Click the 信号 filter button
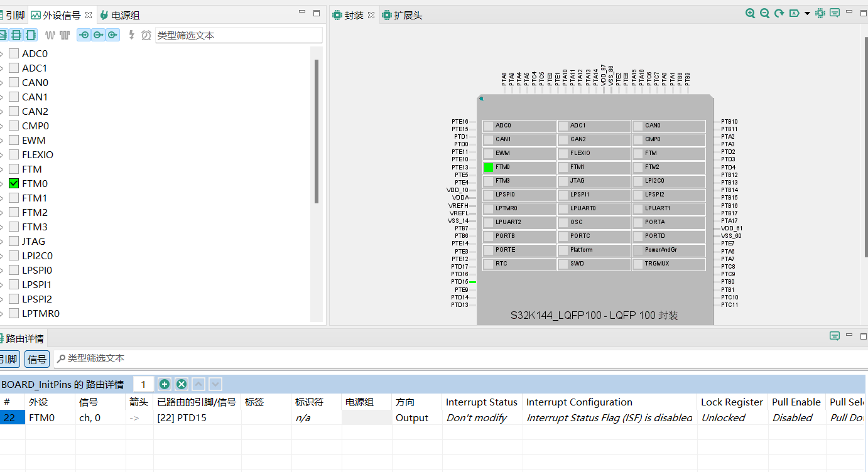Viewport: 868px width, 472px height. click(x=37, y=359)
